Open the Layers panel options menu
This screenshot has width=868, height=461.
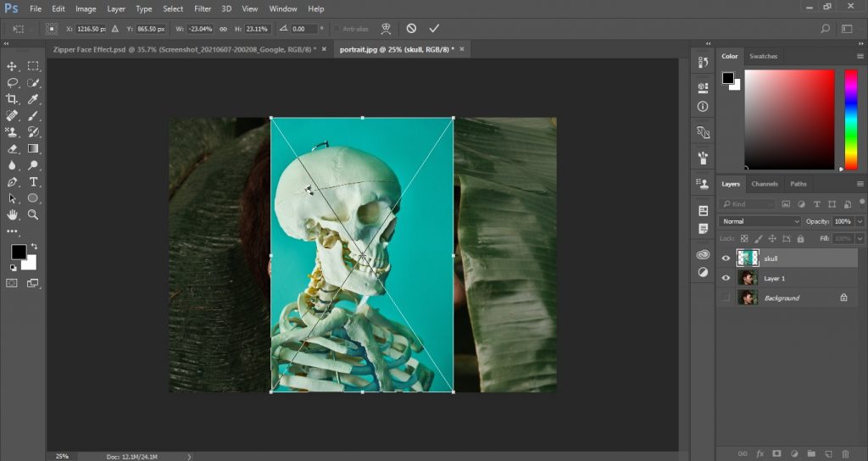tap(860, 184)
